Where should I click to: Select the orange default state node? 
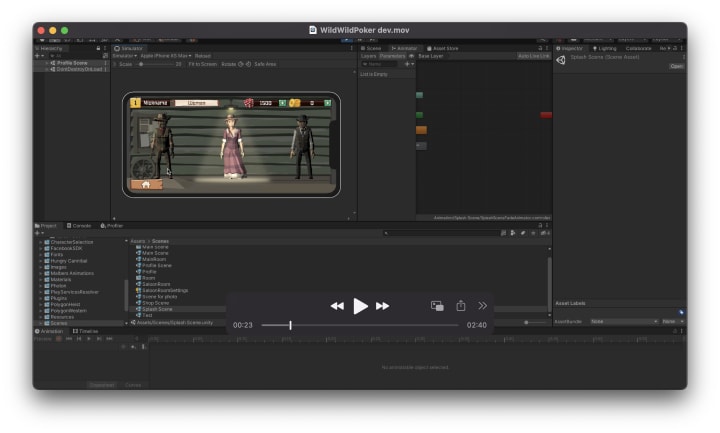(x=421, y=130)
